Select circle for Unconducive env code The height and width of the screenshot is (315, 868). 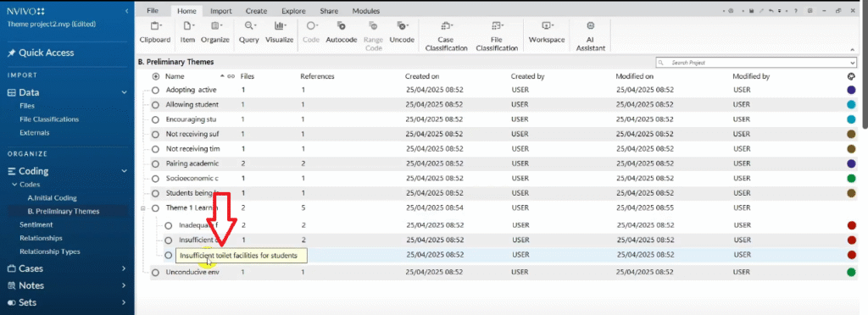[156, 273]
